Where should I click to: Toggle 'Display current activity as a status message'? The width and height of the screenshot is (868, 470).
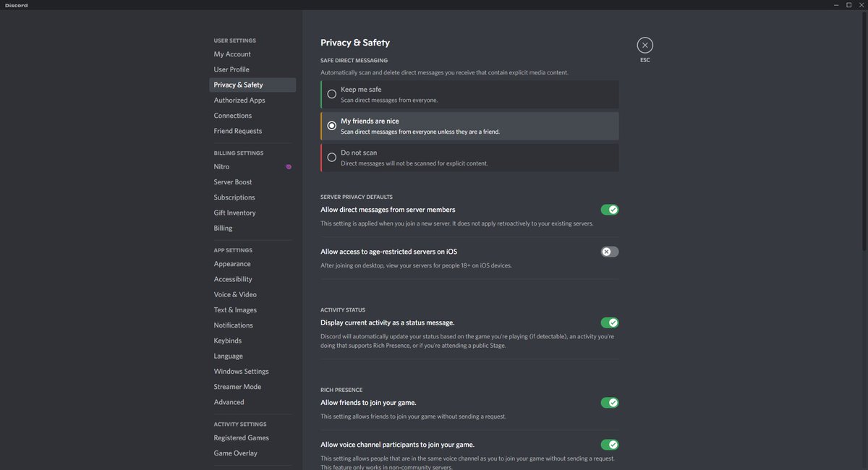click(609, 322)
